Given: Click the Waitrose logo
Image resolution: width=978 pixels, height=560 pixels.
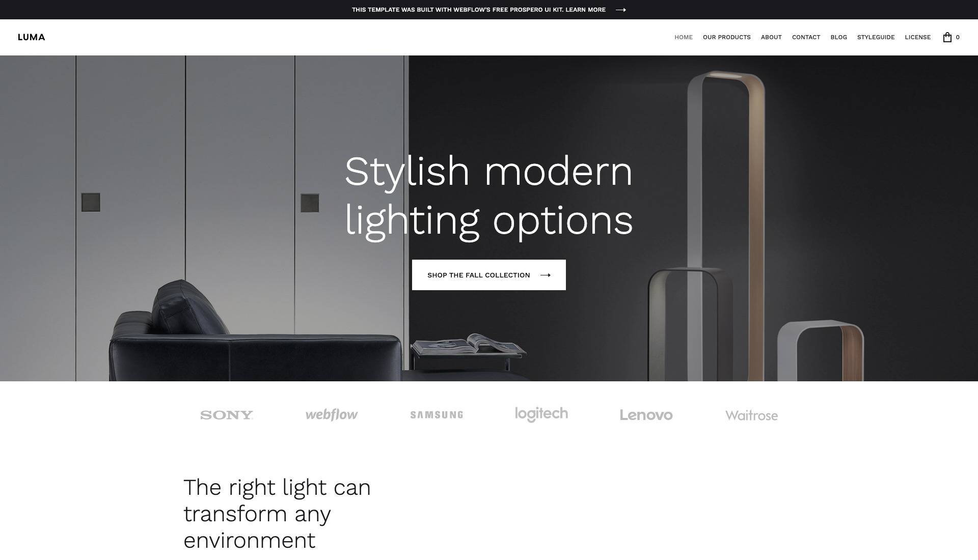Looking at the screenshot, I should pos(751,415).
